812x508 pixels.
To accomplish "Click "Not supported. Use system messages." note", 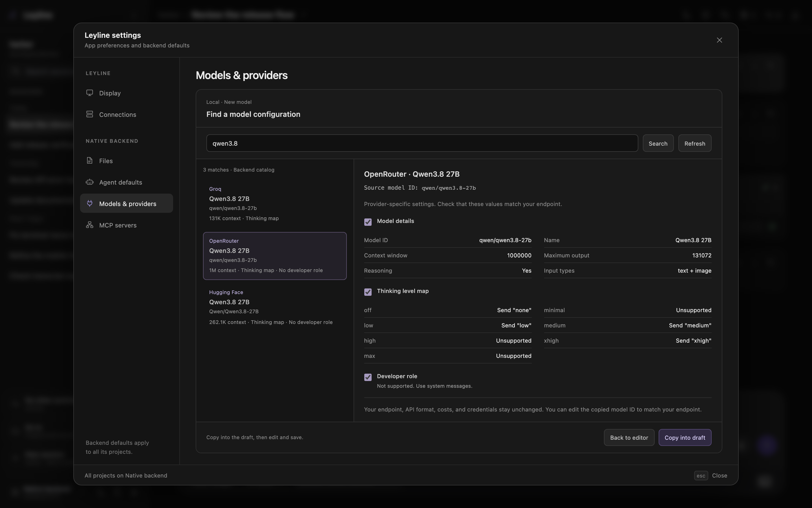I will coord(424,386).
